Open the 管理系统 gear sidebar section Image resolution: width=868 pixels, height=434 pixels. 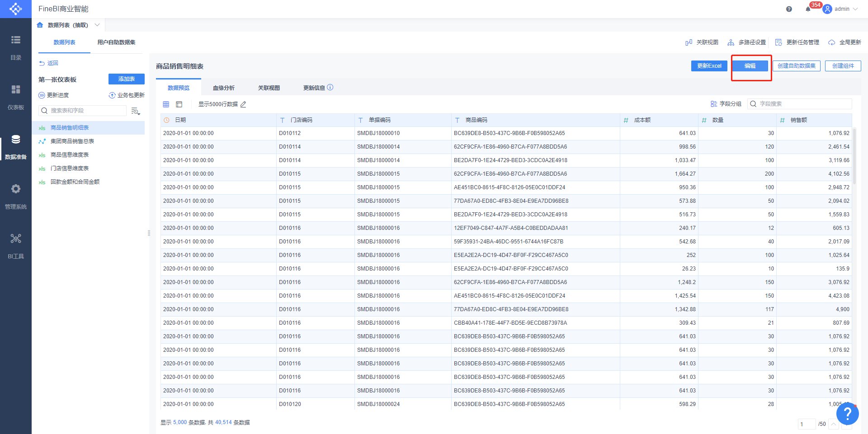click(16, 196)
